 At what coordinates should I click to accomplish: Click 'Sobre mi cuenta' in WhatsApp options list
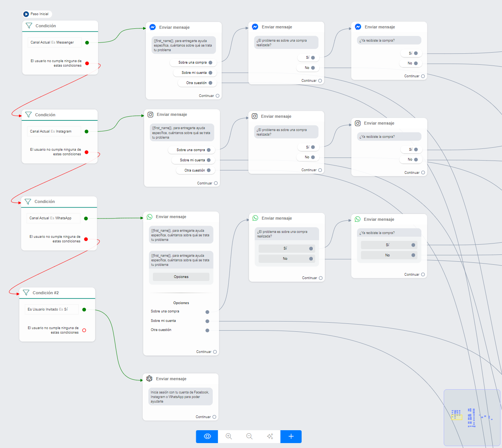[163, 321]
